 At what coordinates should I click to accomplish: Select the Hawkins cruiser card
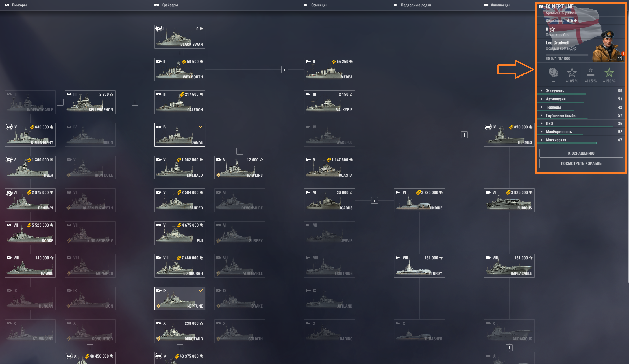coord(240,168)
